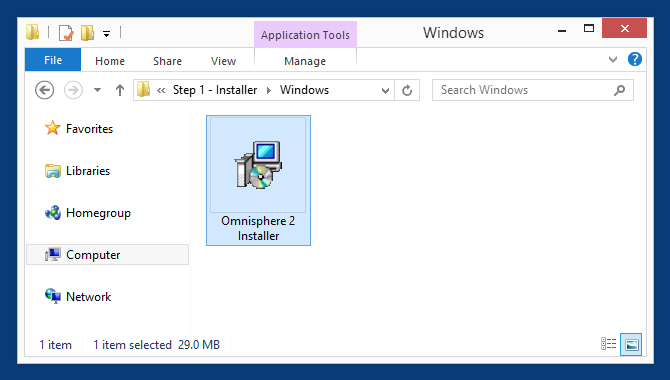The image size is (670, 380).
Task: Click the folder icon in the title bar
Action: [32, 32]
